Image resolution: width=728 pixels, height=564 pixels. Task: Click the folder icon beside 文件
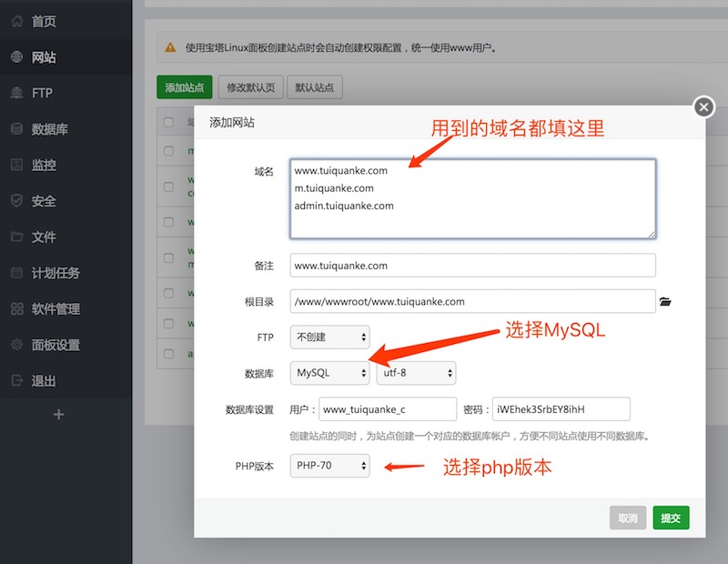click(x=16, y=237)
